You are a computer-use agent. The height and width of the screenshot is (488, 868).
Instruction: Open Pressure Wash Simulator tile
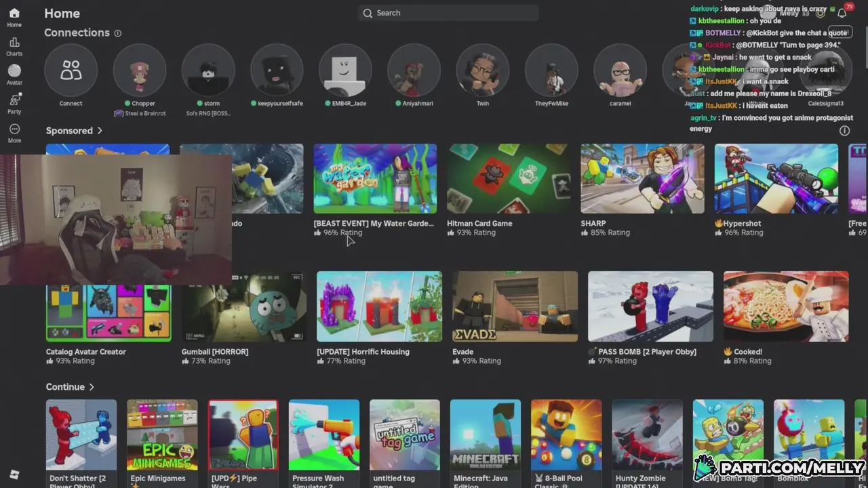point(323,434)
